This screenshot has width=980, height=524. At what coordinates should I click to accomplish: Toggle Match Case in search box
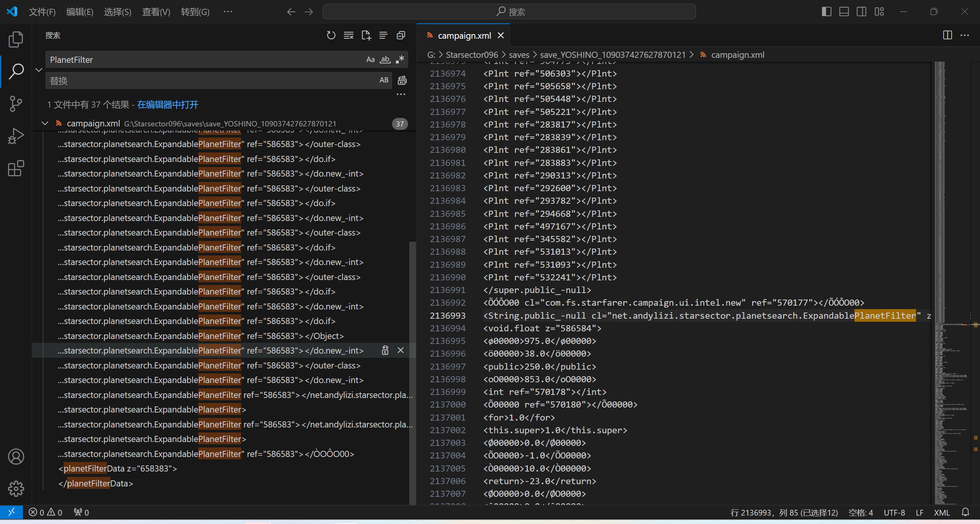(370, 59)
